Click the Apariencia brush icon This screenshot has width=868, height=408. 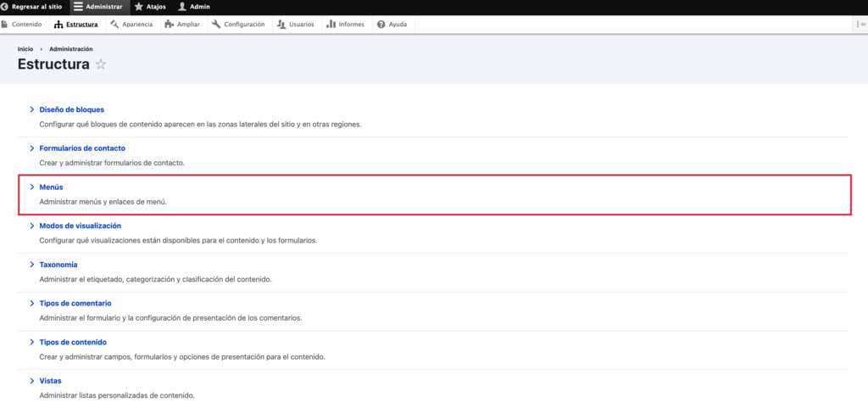pos(114,25)
